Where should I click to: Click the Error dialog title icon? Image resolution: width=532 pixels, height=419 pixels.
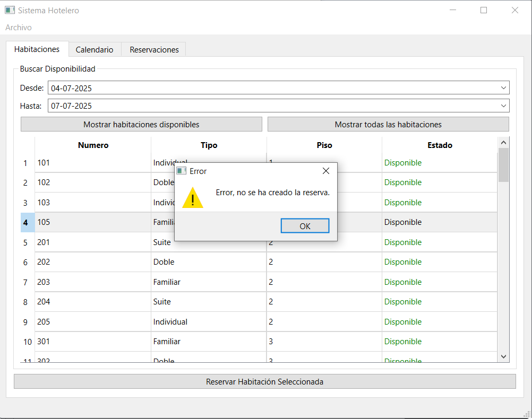(182, 171)
